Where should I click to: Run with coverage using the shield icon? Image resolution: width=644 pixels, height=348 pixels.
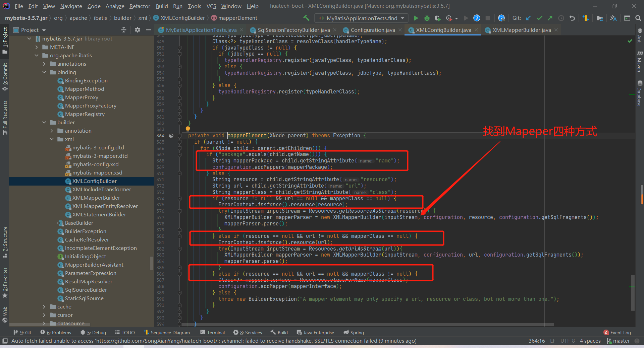point(437,18)
